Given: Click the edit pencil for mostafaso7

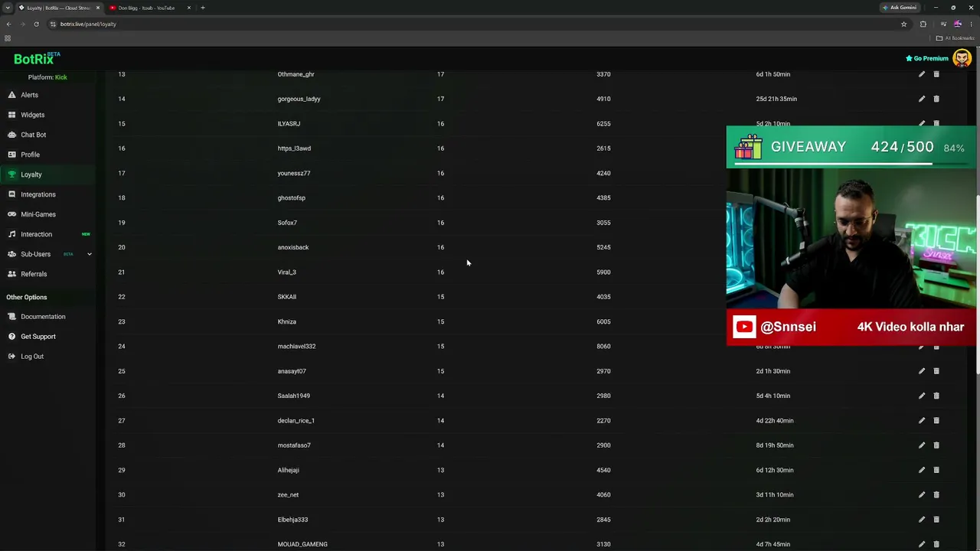Looking at the screenshot, I should (922, 445).
